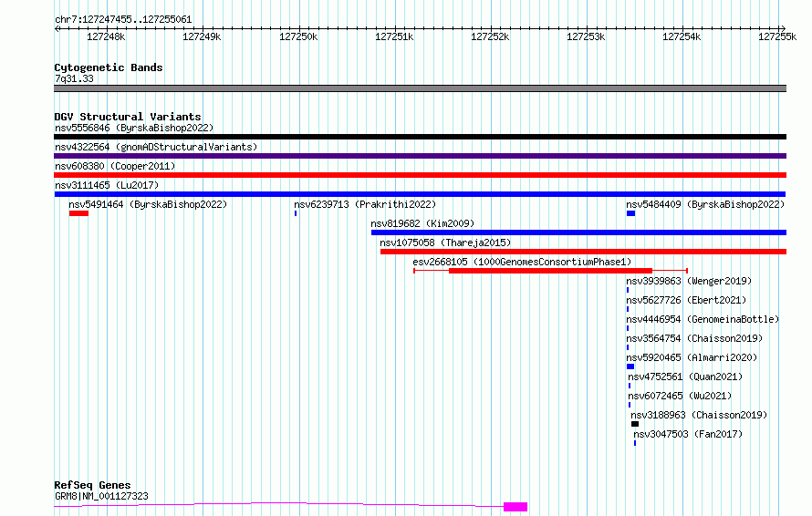Click the 127254k ruler label
This screenshot has width=812, height=516.
[x=682, y=36]
